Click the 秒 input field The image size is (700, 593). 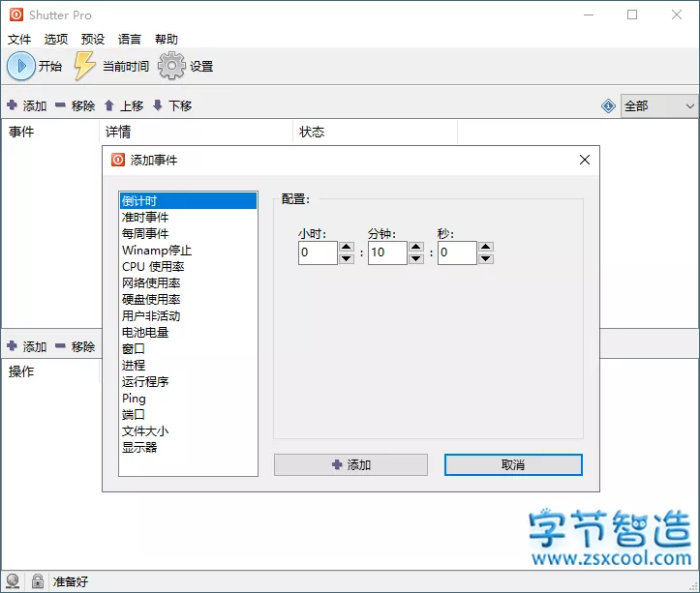coord(457,252)
